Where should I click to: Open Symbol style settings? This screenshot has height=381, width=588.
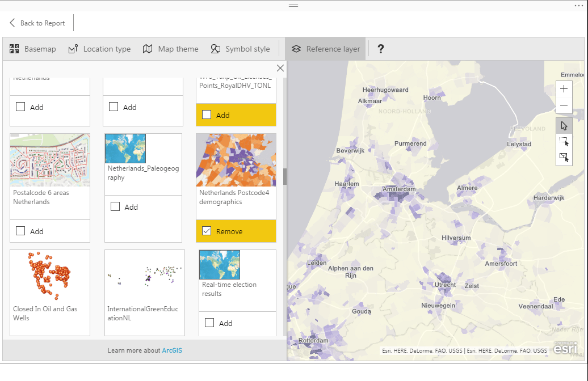pyautogui.click(x=241, y=49)
